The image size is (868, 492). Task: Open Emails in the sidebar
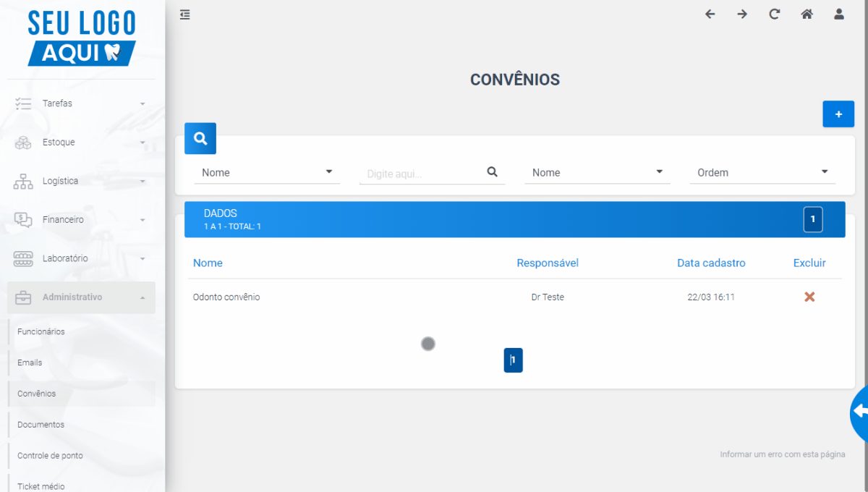pos(30,362)
